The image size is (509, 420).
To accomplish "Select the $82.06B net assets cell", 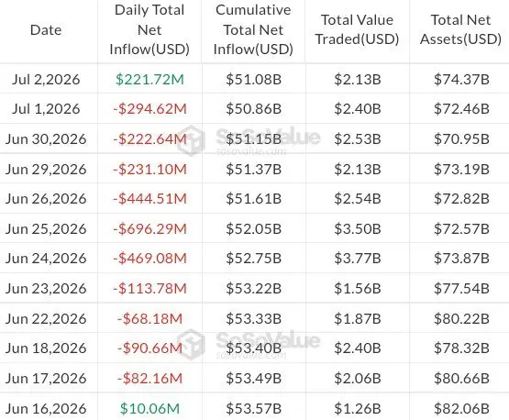I will (461, 409).
